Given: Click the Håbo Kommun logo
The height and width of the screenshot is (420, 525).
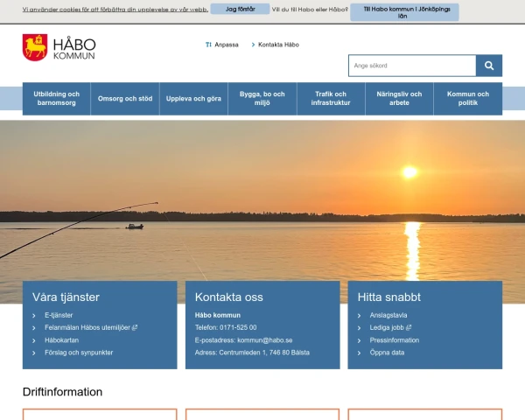Looking at the screenshot, I should click(x=59, y=47).
